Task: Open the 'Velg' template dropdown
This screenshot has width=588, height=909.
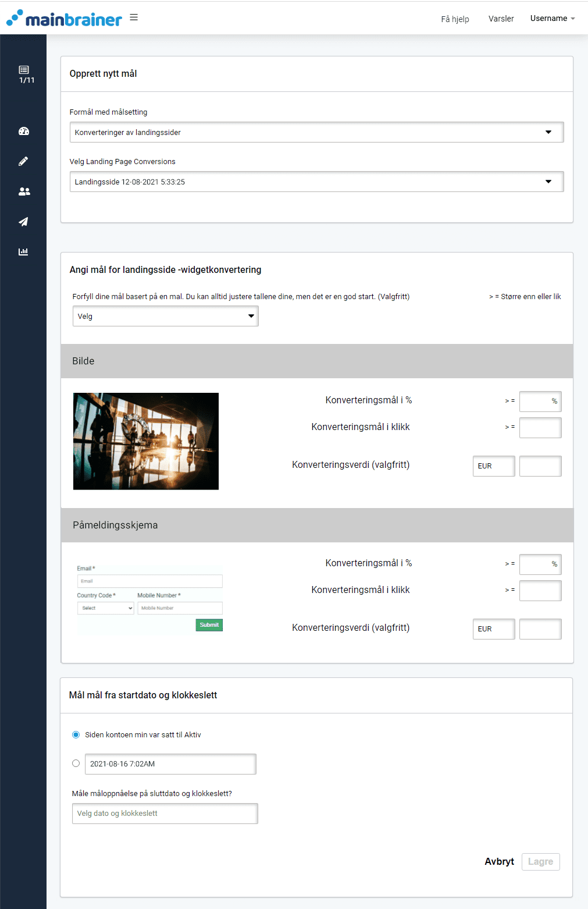Action: [165, 316]
